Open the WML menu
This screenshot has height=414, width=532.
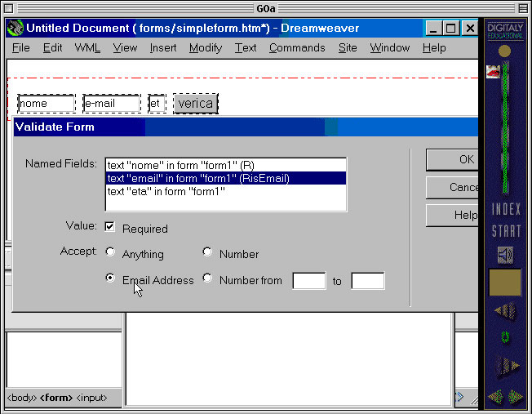[x=87, y=48]
